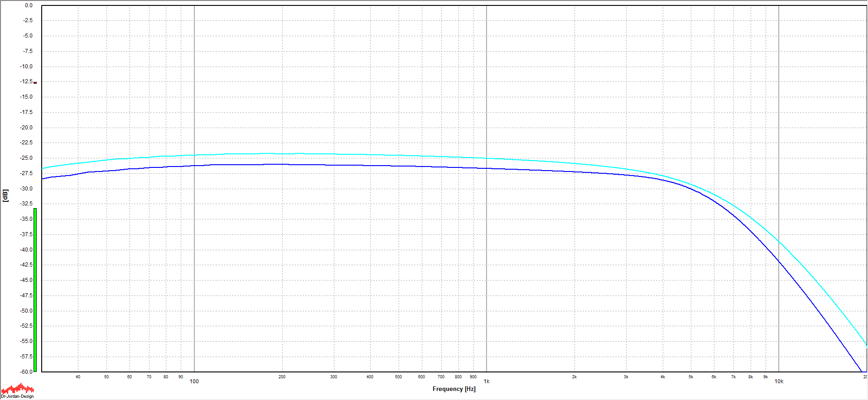Click the [dB] vertical axis title
868x400 pixels.
click(5, 195)
